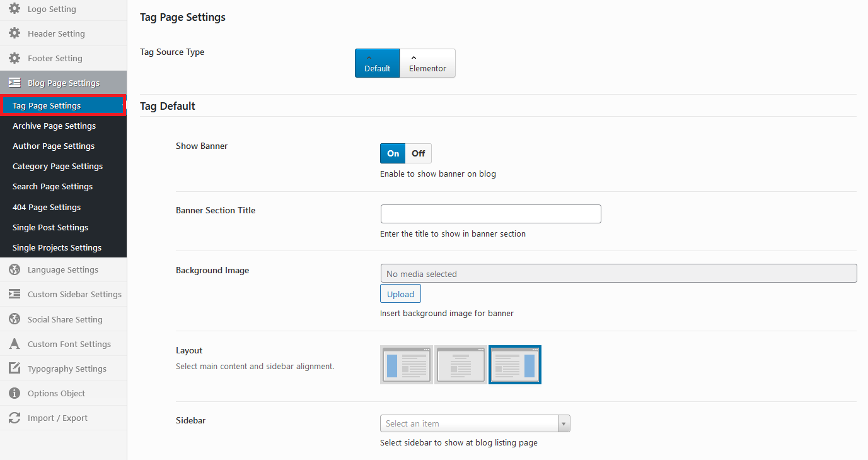Open the Sidebar 'Select an item' dropdown
This screenshot has height=460, width=868.
[475, 423]
